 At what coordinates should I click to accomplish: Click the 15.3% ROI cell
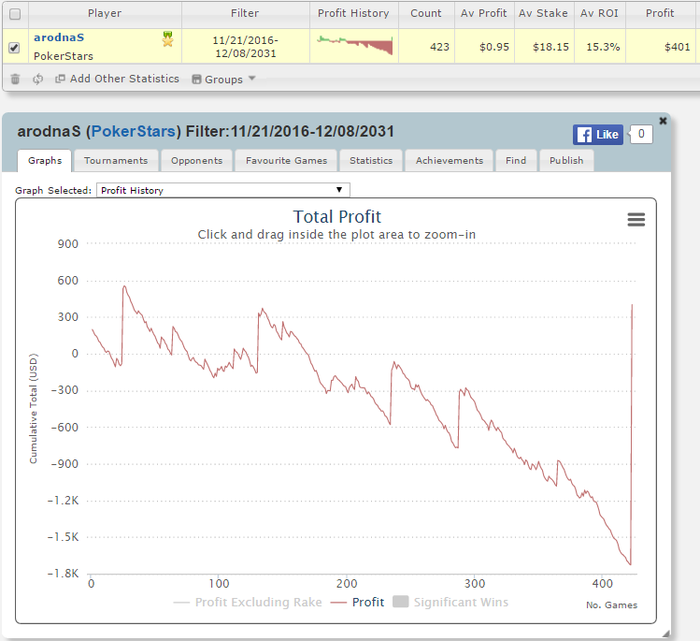click(x=600, y=47)
